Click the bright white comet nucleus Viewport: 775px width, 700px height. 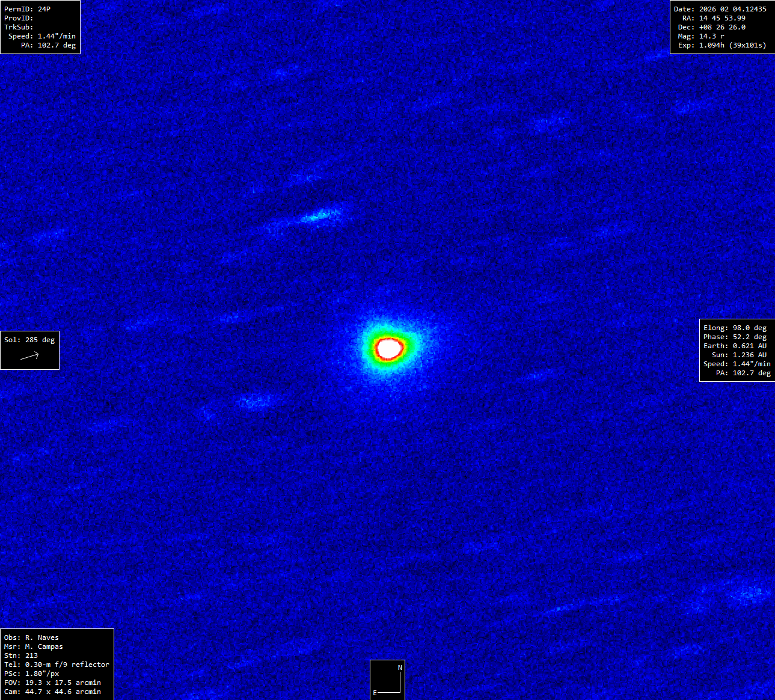[389, 348]
